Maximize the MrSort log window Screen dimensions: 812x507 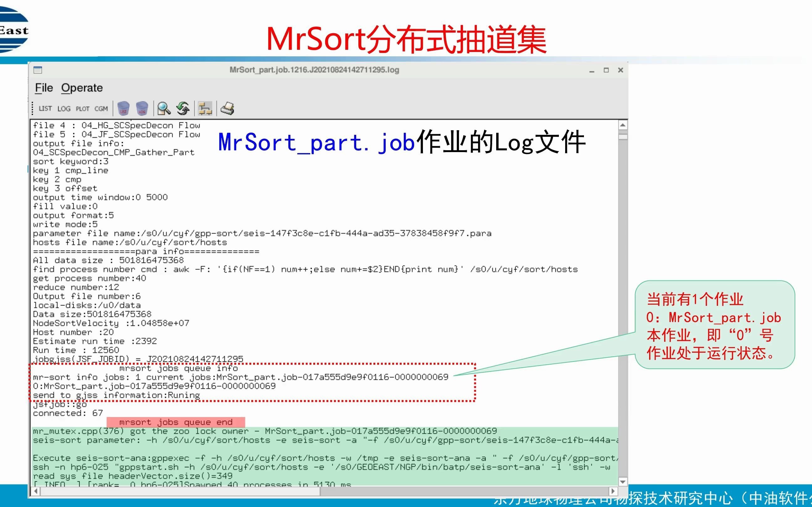click(606, 70)
